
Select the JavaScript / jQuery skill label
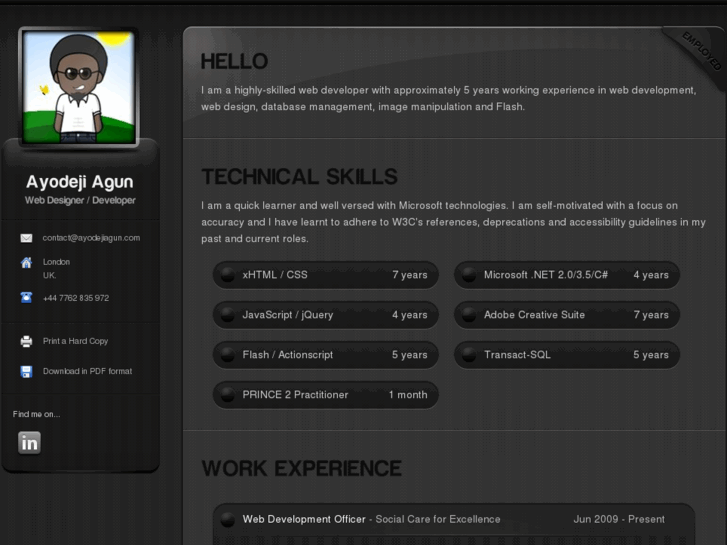pos(288,314)
